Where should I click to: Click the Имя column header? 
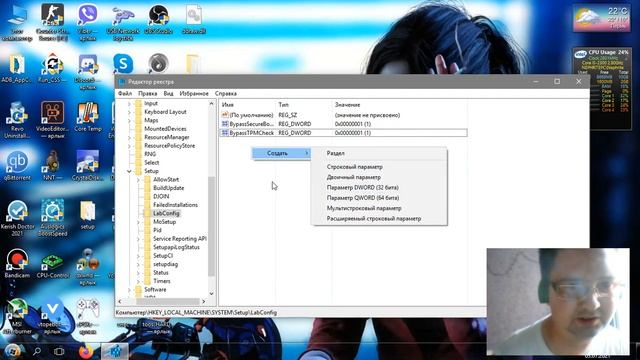[x=247, y=105]
